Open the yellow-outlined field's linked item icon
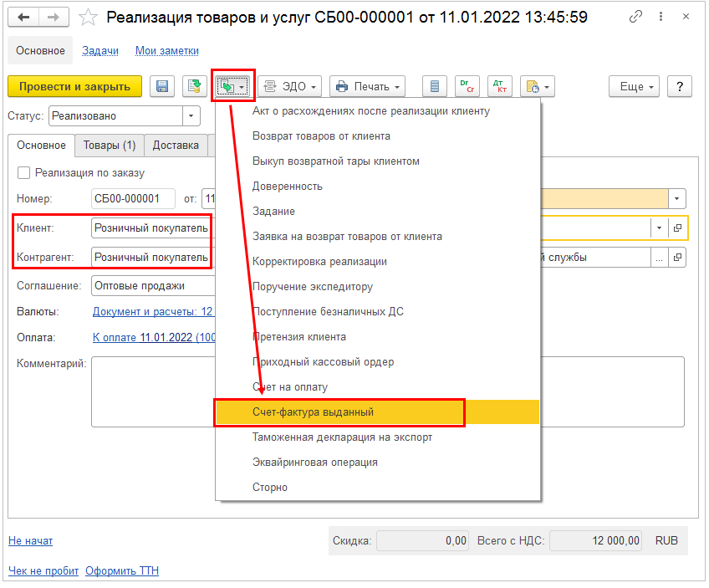709x588 pixels. (x=677, y=228)
